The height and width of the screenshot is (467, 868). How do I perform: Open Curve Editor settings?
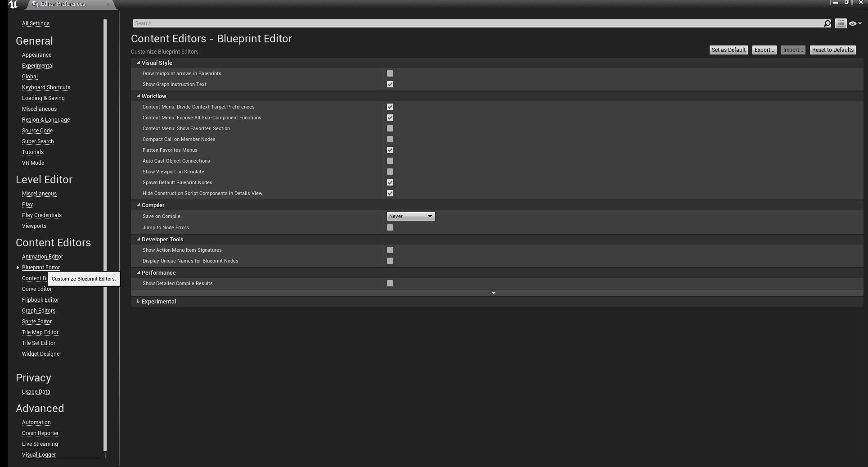point(36,289)
